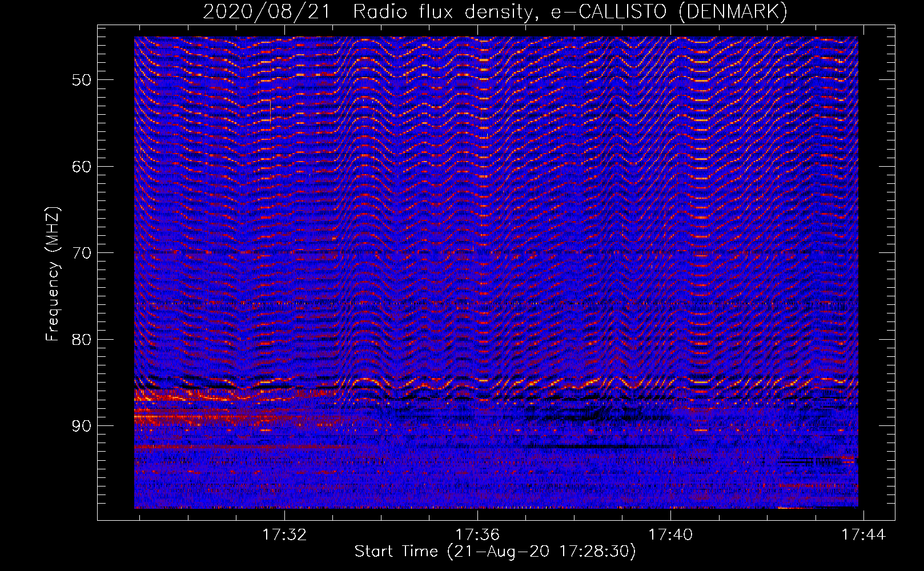924x571 pixels.
Task: Click the 90 frequency tick label
Action: coord(82,427)
